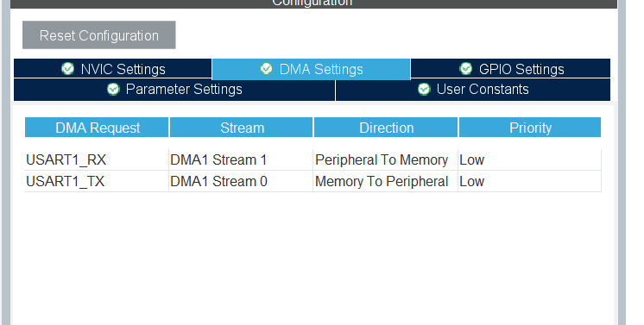This screenshot has height=325, width=644.
Task: Click the Reset Configuration button
Action: 99,35
